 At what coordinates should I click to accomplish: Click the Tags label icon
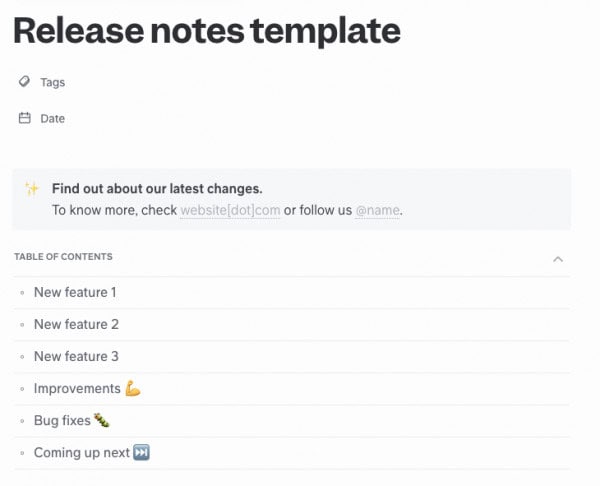click(x=24, y=82)
